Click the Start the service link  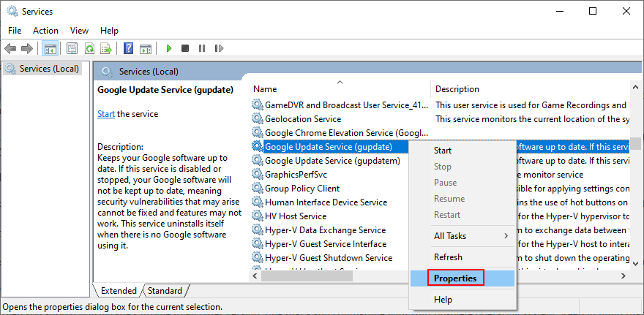tap(106, 114)
